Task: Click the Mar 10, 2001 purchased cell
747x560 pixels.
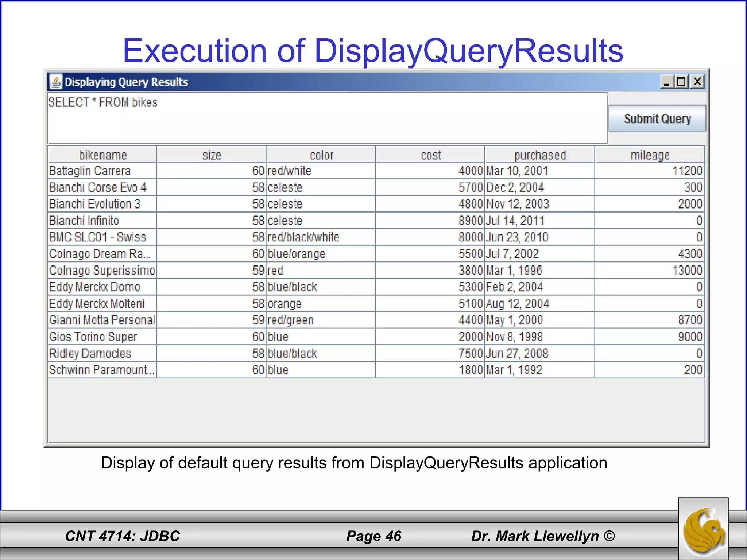Action: [x=540, y=171]
